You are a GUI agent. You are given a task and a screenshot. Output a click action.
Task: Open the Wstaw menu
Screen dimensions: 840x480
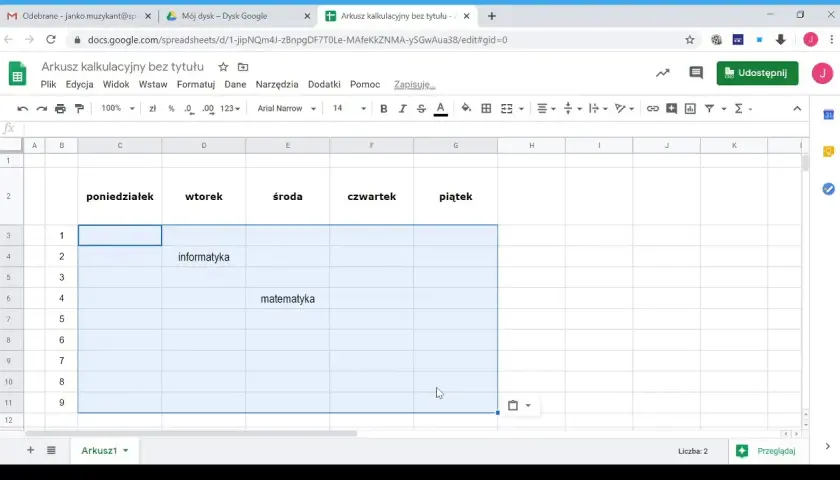[x=153, y=85]
